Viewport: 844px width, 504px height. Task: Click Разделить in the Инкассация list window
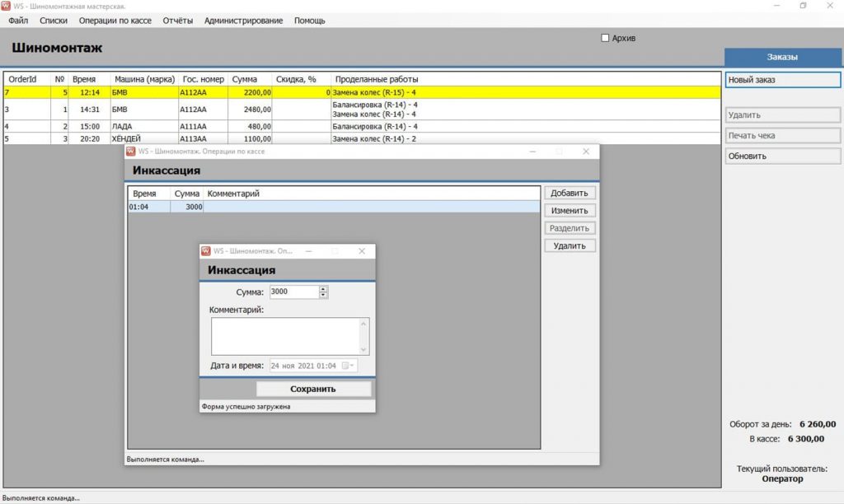pyautogui.click(x=570, y=228)
